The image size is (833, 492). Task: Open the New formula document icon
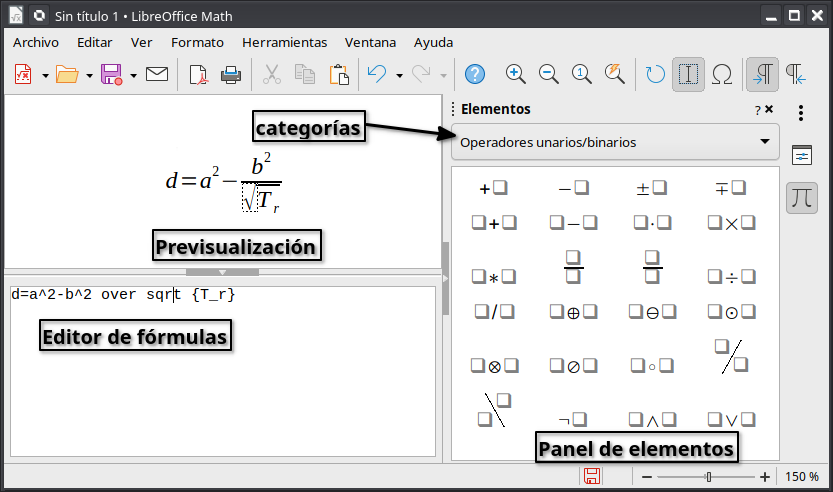coord(23,74)
